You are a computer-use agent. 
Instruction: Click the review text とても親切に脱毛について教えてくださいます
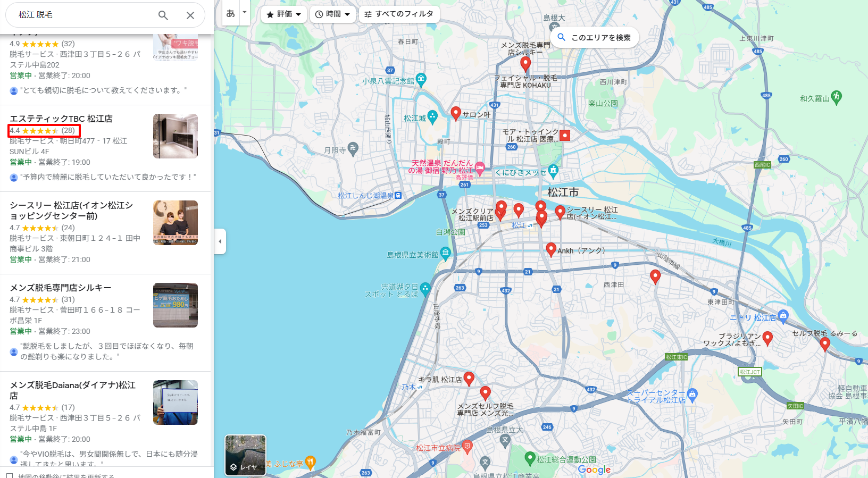point(104,90)
